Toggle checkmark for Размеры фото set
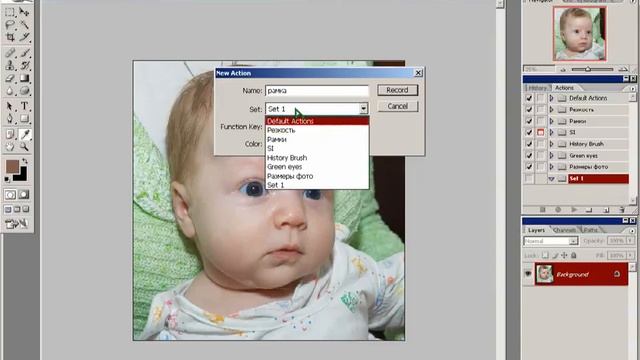The width and height of the screenshot is (640, 360). [529, 167]
